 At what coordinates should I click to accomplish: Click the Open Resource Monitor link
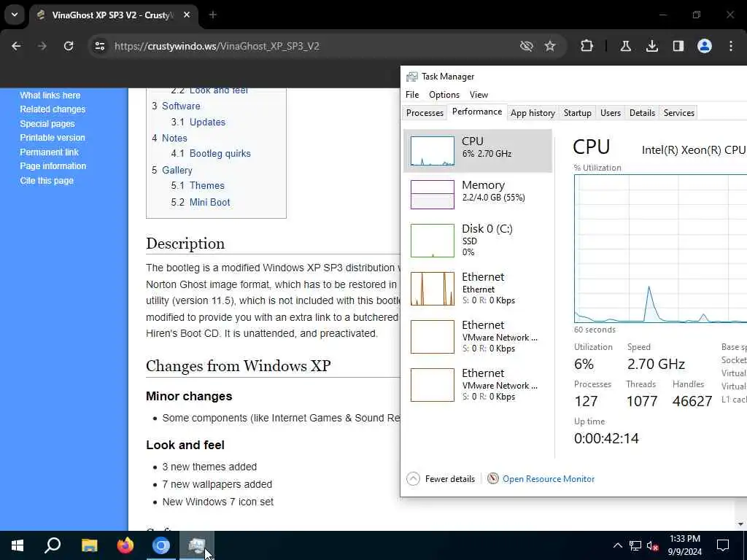549,478
